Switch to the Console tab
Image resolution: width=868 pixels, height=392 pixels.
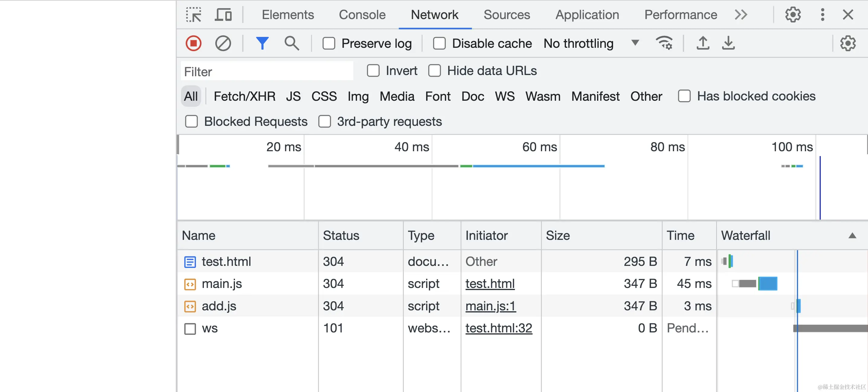pos(362,15)
